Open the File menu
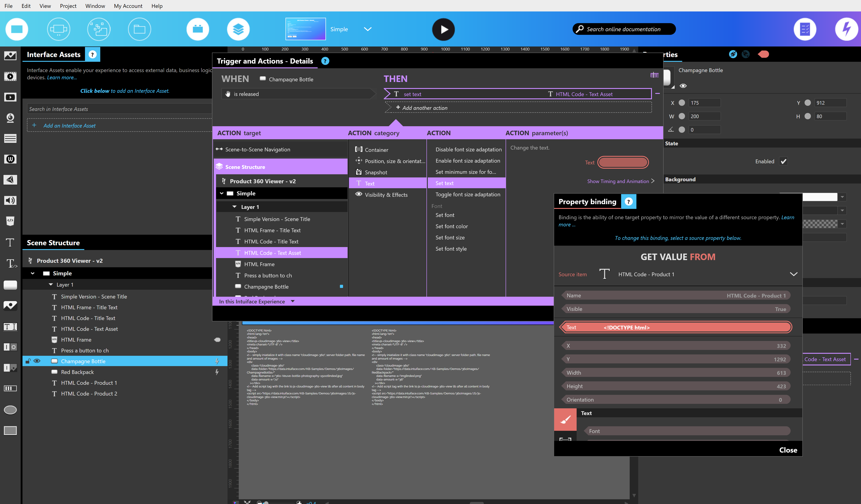This screenshot has height=504, width=861. point(9,6)
